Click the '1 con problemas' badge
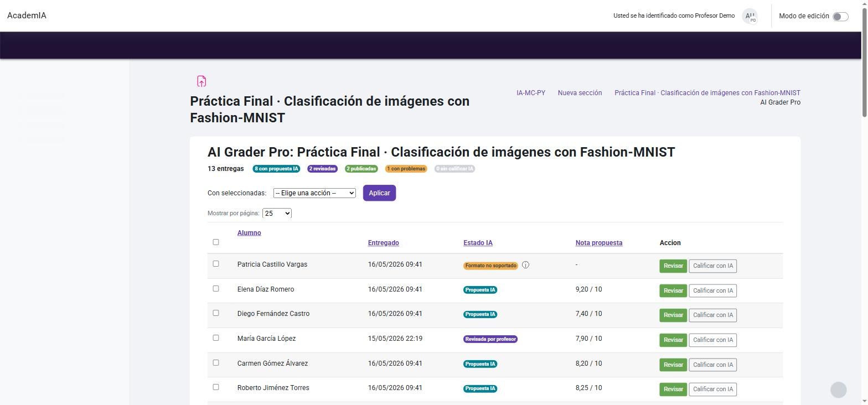The width and height of the screenshot is (868, 405). (x=406, y=169)
